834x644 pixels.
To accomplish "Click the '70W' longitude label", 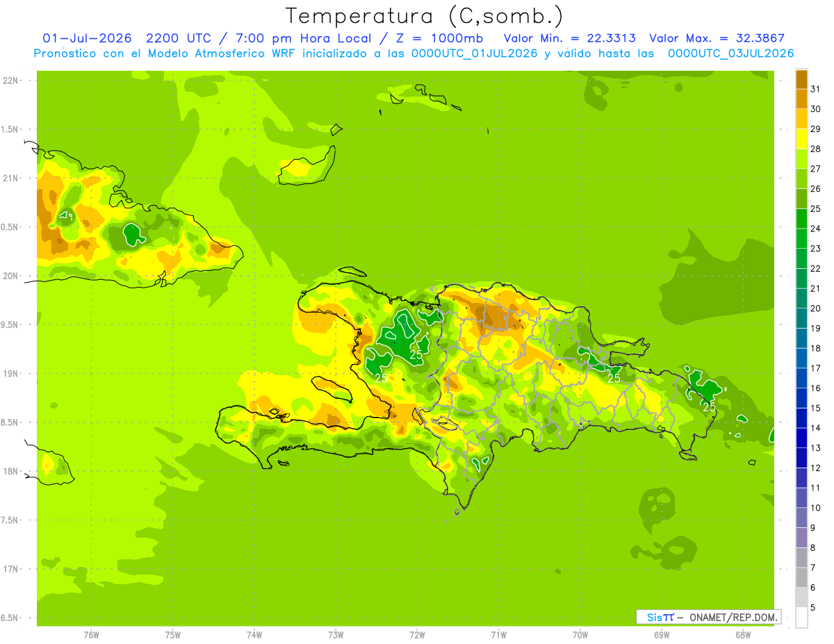I will (580, 635).
